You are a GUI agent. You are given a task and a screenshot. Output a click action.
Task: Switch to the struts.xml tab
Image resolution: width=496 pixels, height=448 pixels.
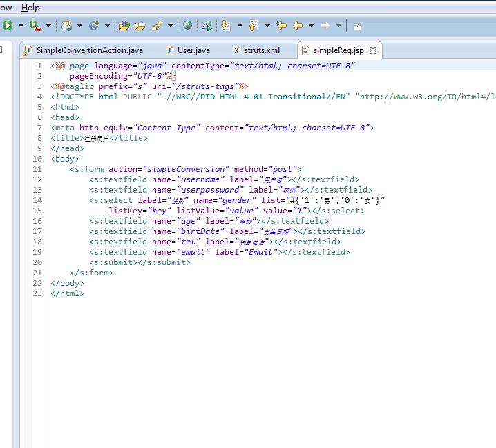pos(256,50)
